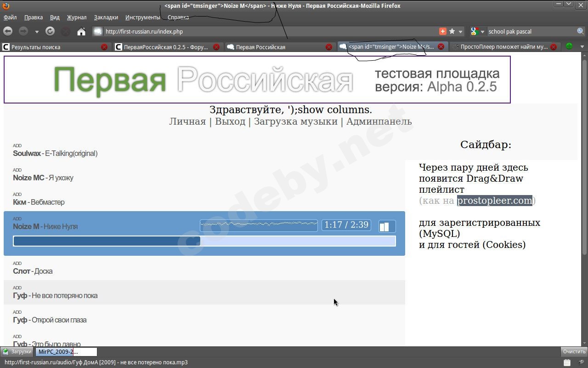
Task: Switch to the 'ПростоПлеер поможет найти' tab
Action: 505,47
